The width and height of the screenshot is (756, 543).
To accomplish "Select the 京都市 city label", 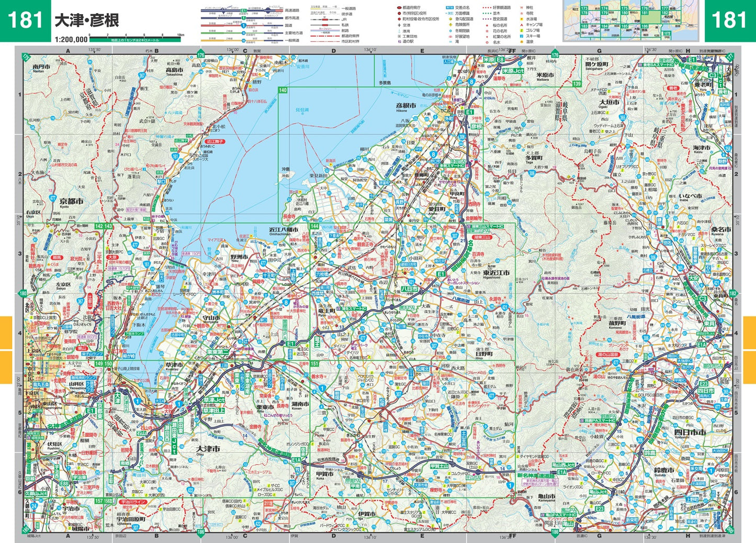I will pyautogui.click(x=71, y=201).
